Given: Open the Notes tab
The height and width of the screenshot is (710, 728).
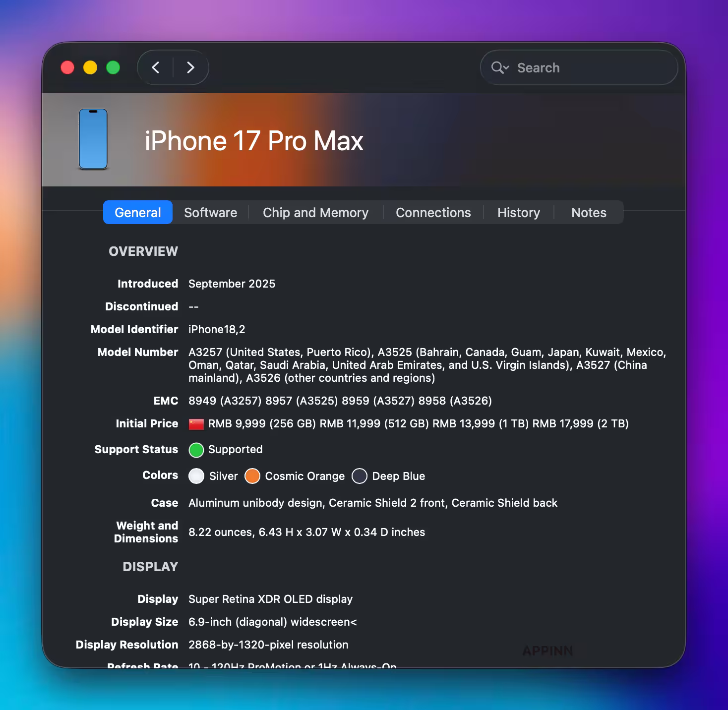Looking at the screenshot, I should [589, 212].
